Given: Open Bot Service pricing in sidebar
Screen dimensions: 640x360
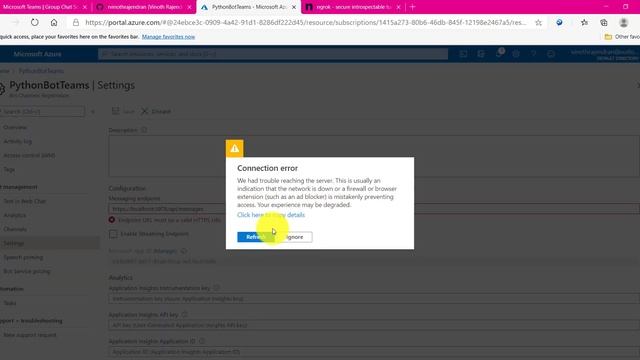Looking at the screenshot, I should coord(27,271).
